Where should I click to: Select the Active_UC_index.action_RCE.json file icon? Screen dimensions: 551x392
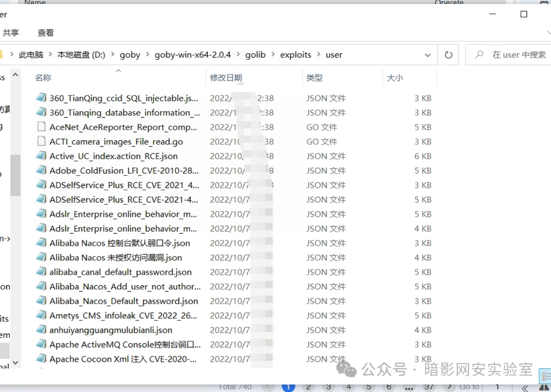41,155
